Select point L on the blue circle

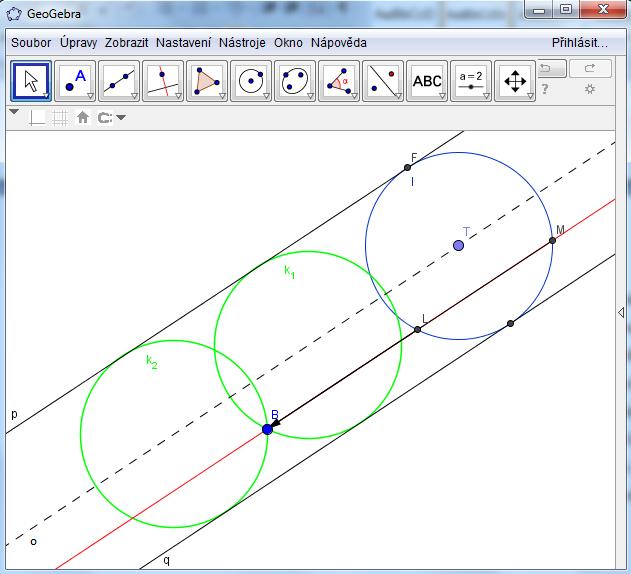click(x=417, y=329)
